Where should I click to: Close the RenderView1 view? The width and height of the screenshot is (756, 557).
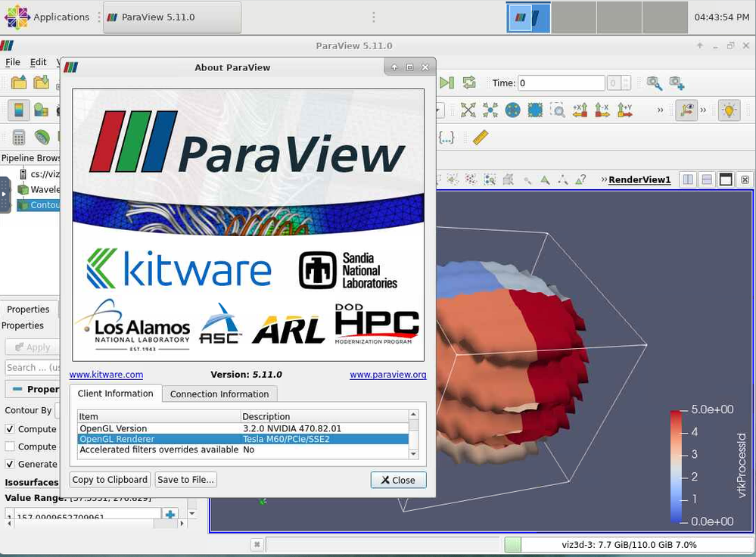(745, 180)
